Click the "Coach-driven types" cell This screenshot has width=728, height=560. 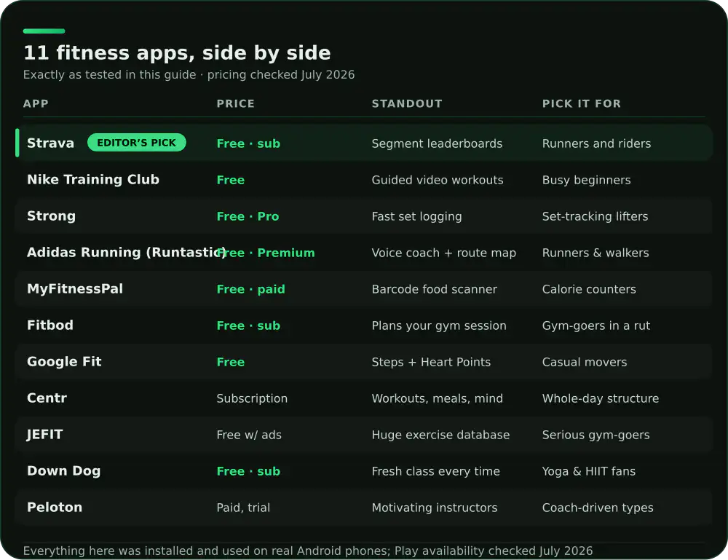[x=598, y=508]
